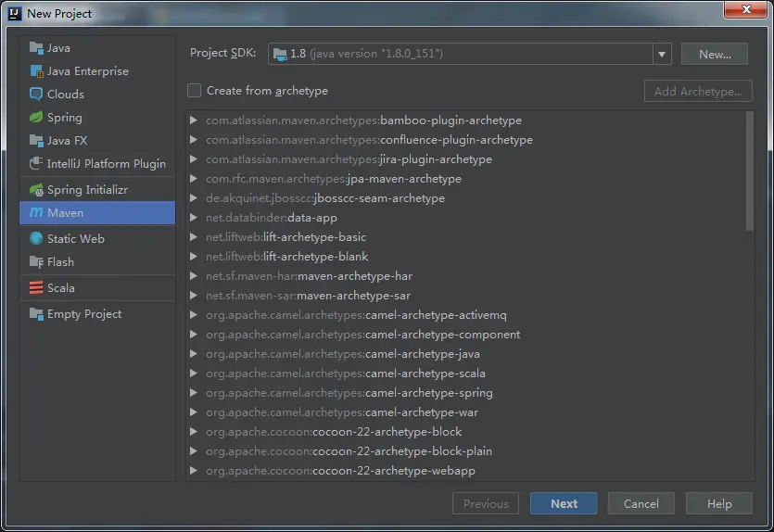
Task: Expand maven-archetype-har node
Action: (194, 276)
